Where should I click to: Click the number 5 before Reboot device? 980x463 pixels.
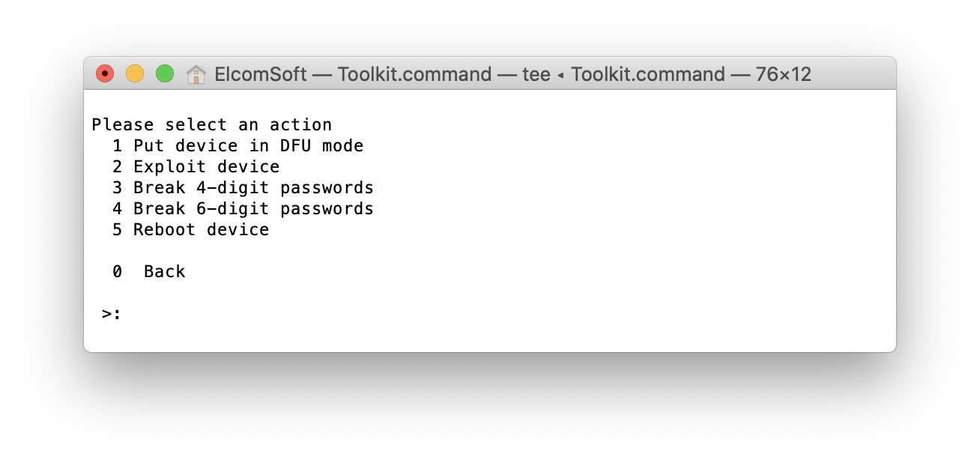pyautogui.click(x=117, y=229)
